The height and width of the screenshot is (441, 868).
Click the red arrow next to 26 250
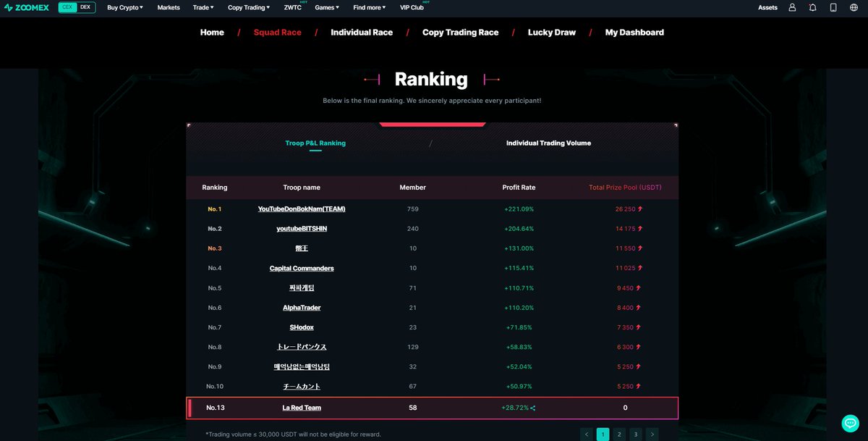[x=640, y=209]
